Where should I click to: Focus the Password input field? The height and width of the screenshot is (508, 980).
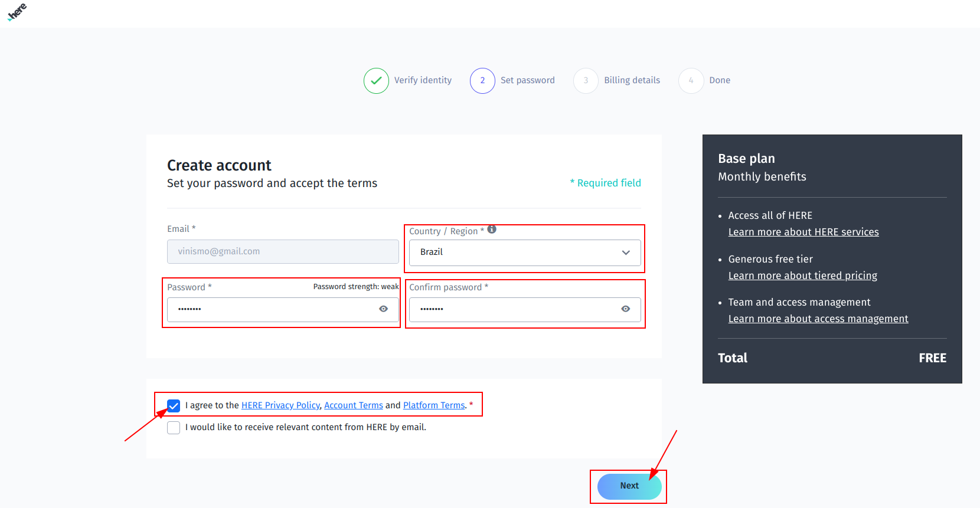tap(283, 309)
